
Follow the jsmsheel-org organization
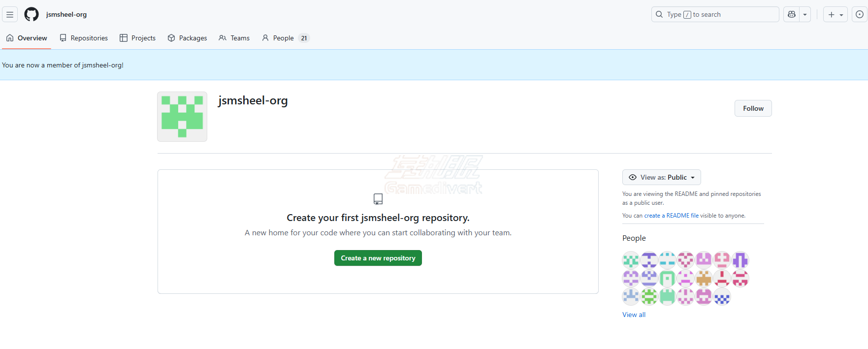point(753,108)
